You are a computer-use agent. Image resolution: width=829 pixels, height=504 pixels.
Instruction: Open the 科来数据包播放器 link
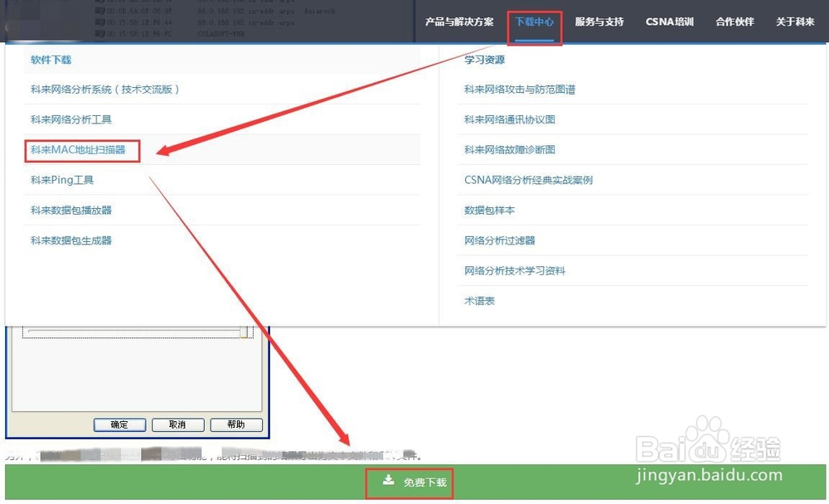point(70,210)
